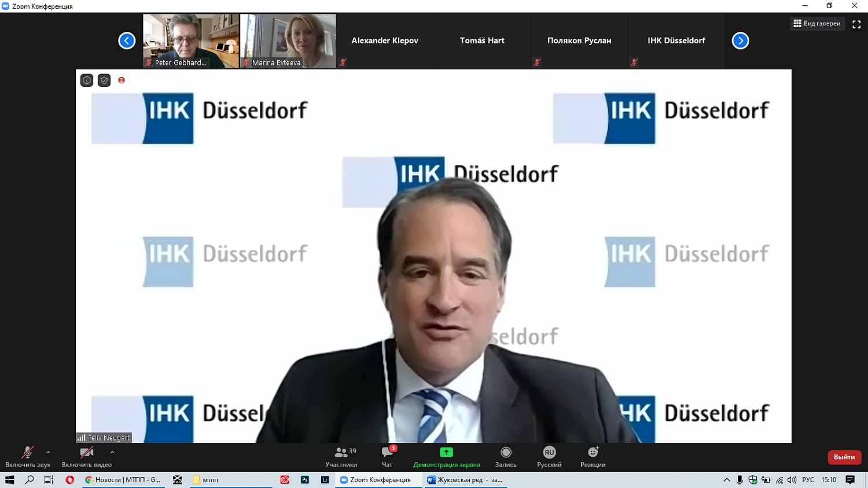Open the security shield tray icon
Image resolution: width=868 pixels, height=488 pixels.
coord(753,480)
